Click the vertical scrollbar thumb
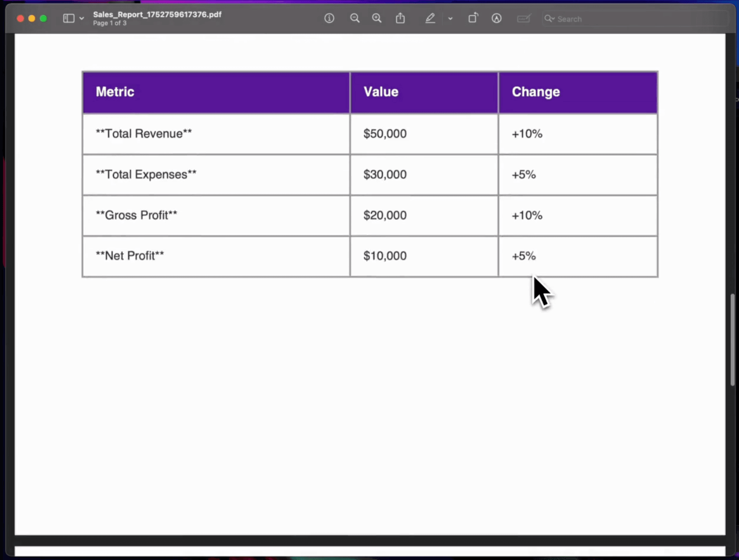 coord(733,339)
